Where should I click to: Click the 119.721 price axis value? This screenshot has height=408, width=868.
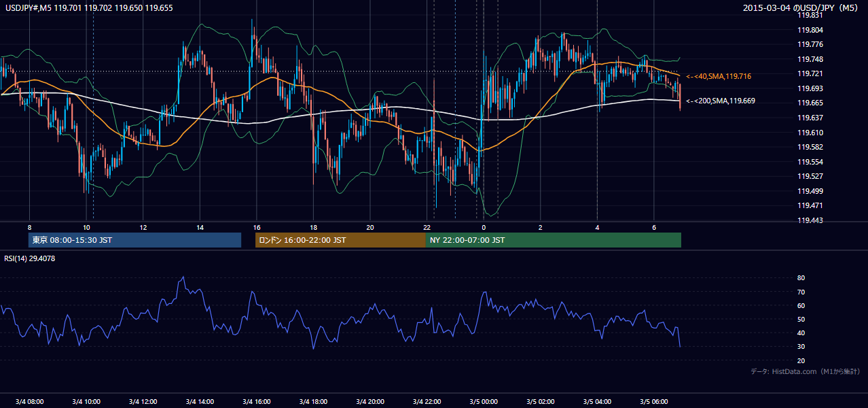pyautogui.click(x=810, y=73)
